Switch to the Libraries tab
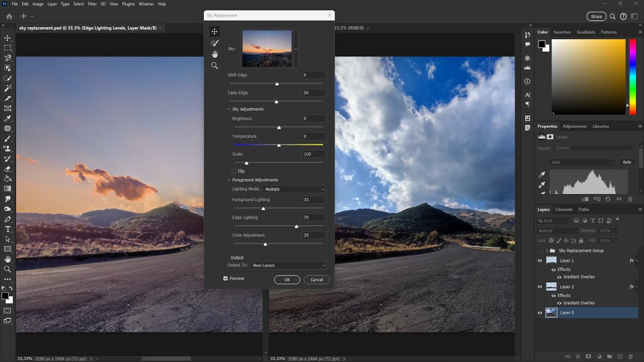Screen dimensions: 644x362 (601, 126)
